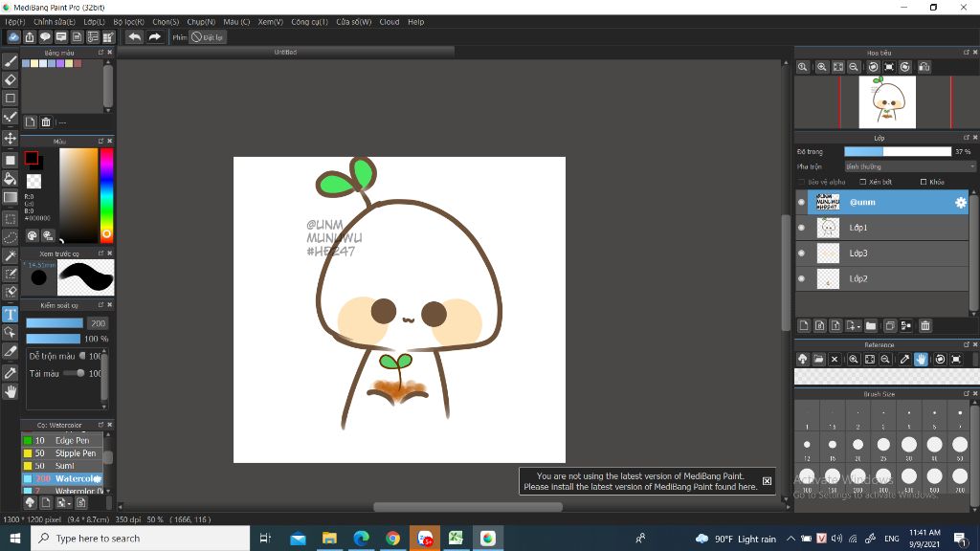Pick the first blue palette swatch
This screenshot has width=980, height=551.
click(x=26, y=63)
